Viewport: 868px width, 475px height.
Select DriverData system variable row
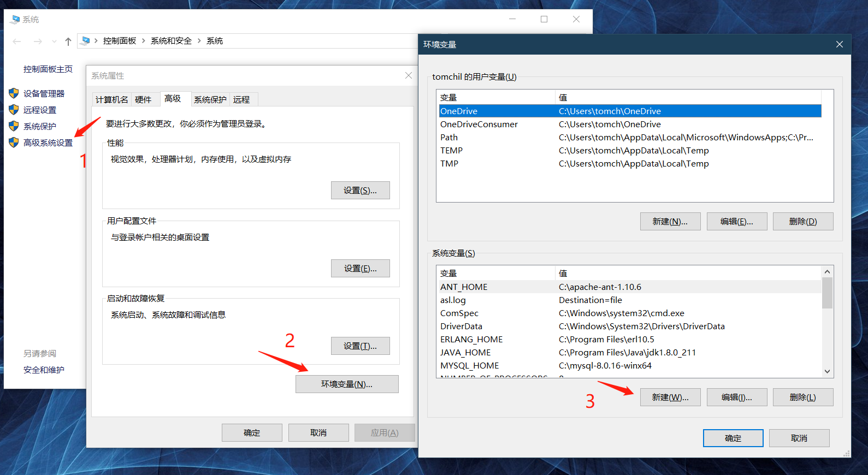coord(630,326)
